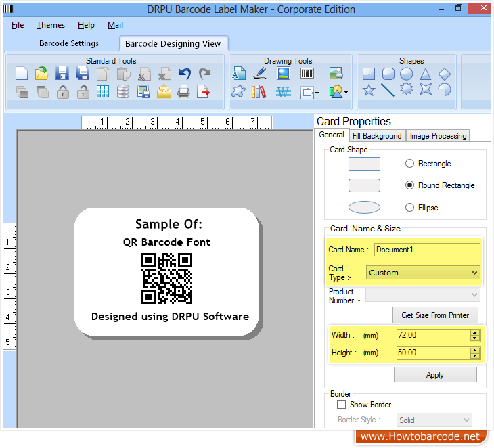This screenshot has height=448, width=494.
Task: Click the blue custom shape blob icon
Action: (x=238, y=91)
